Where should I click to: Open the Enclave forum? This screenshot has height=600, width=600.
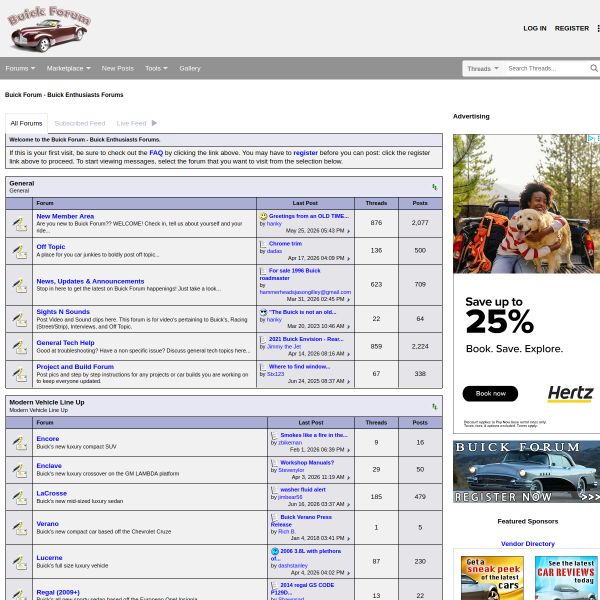(49, 466)
